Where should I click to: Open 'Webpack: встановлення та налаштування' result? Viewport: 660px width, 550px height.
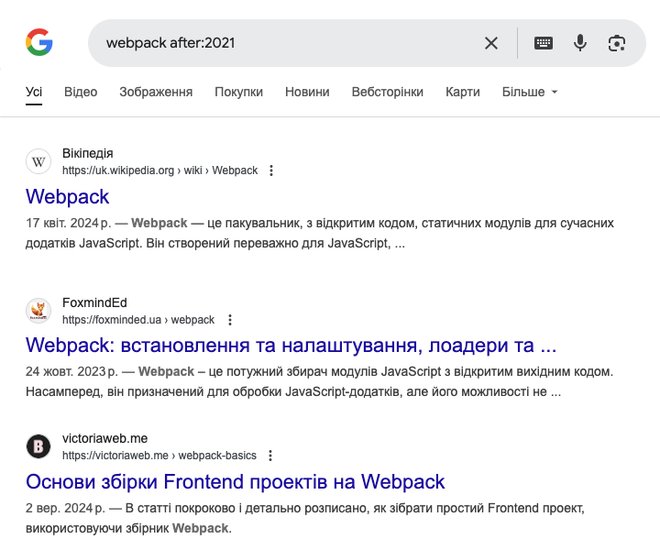coord(291,345)
